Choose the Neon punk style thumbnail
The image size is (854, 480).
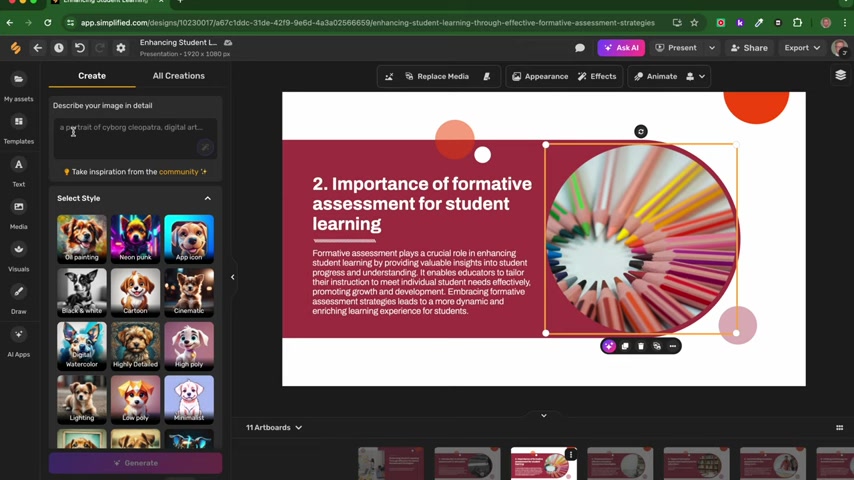[x=135, y=238]
